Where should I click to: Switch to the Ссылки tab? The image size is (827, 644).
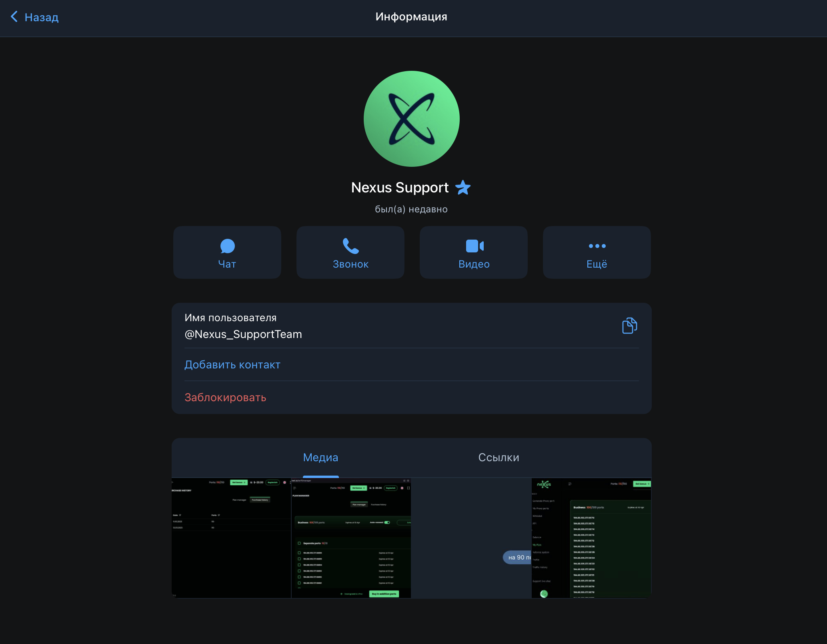coord(499,457)
